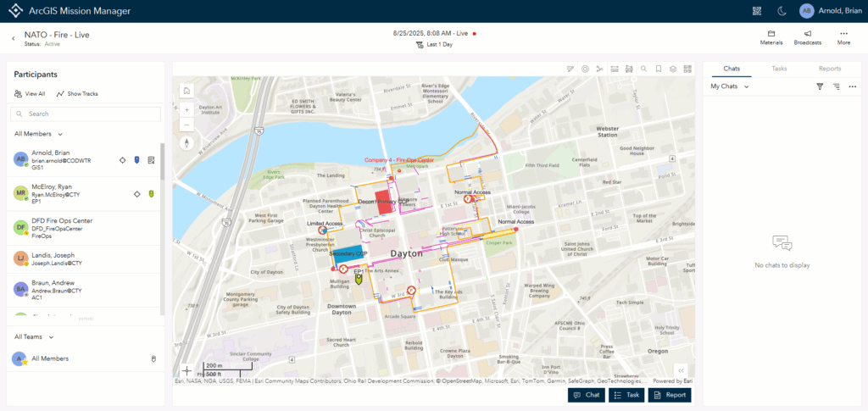Image resolution: width=868 pixels, height=411 pixels.
Task: Open the geofence rings tool
Action: pyautogui.click(x=585, y=69)
